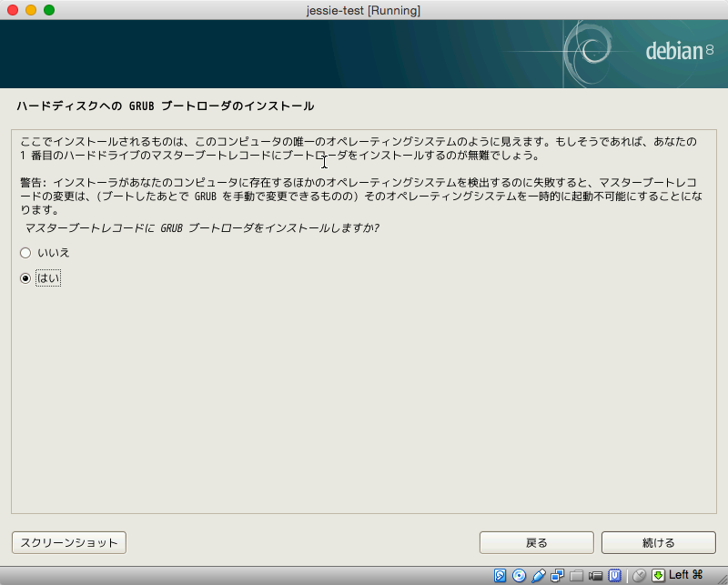Close the VM window with the red button
Screen dimensions: 728x585
[x=13, y=10]
